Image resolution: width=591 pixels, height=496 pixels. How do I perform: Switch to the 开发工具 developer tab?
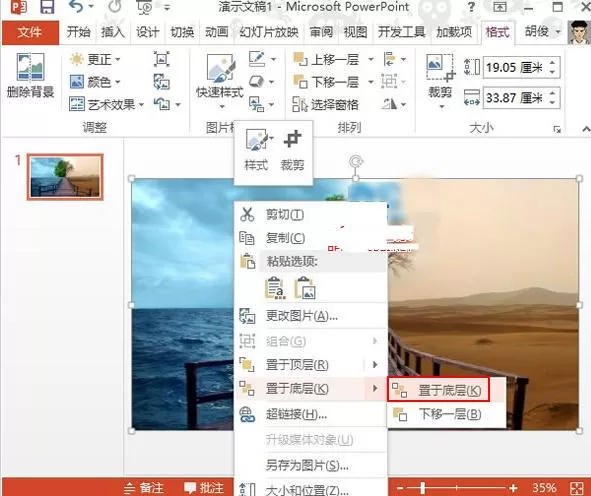(402, 32)
